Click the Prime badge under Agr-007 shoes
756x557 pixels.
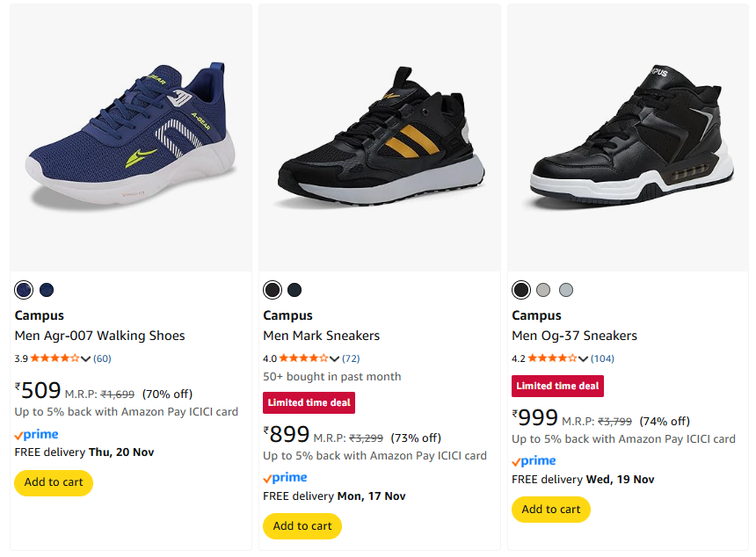pos(37,434)
